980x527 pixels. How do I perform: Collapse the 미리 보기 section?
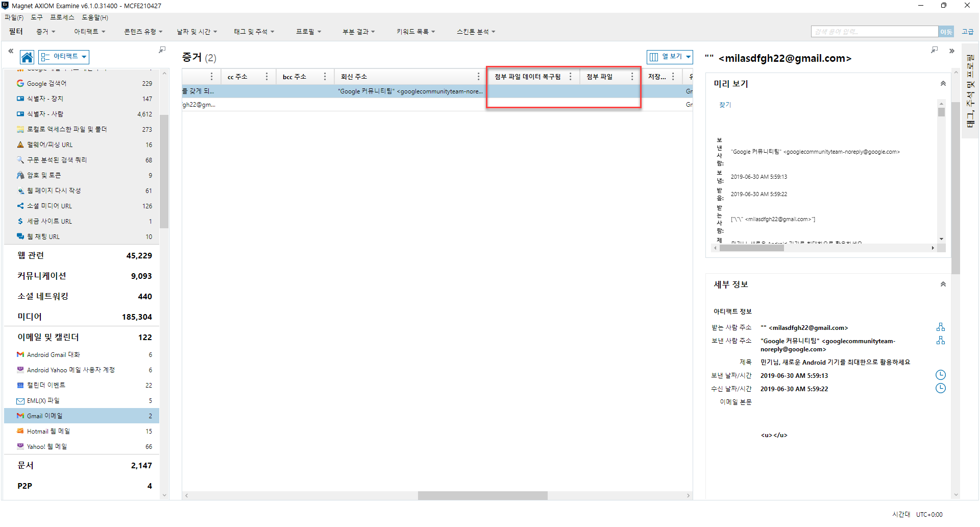tap(943, 84)
